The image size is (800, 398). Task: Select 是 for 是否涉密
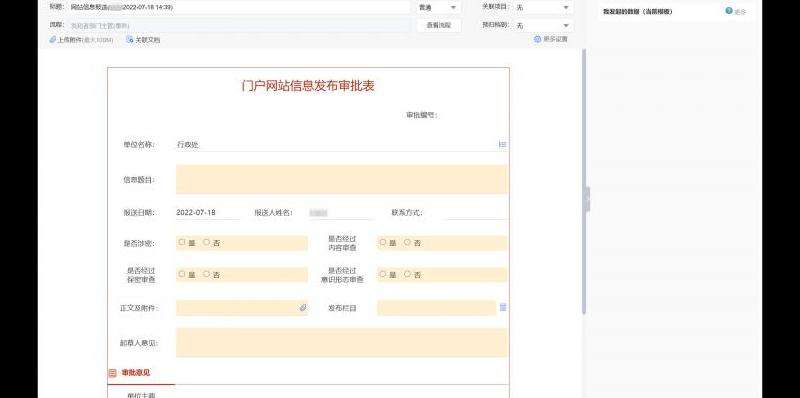click(x=182, y=242)
